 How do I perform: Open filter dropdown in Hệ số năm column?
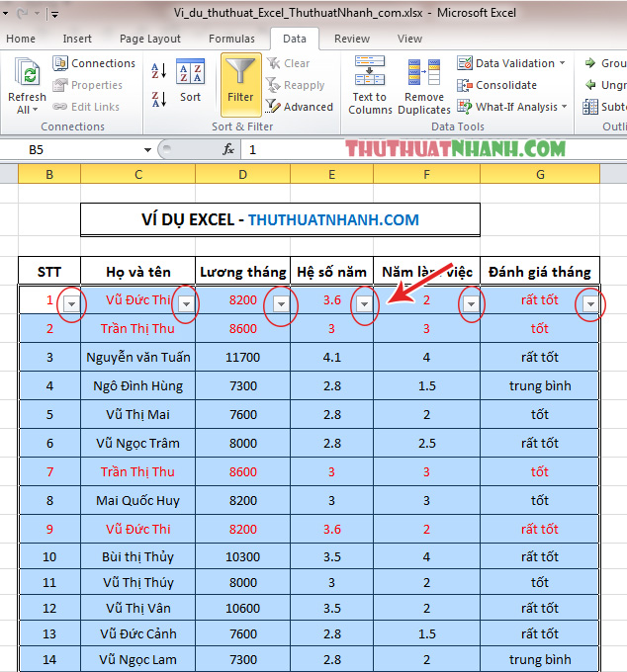point(365,303)
